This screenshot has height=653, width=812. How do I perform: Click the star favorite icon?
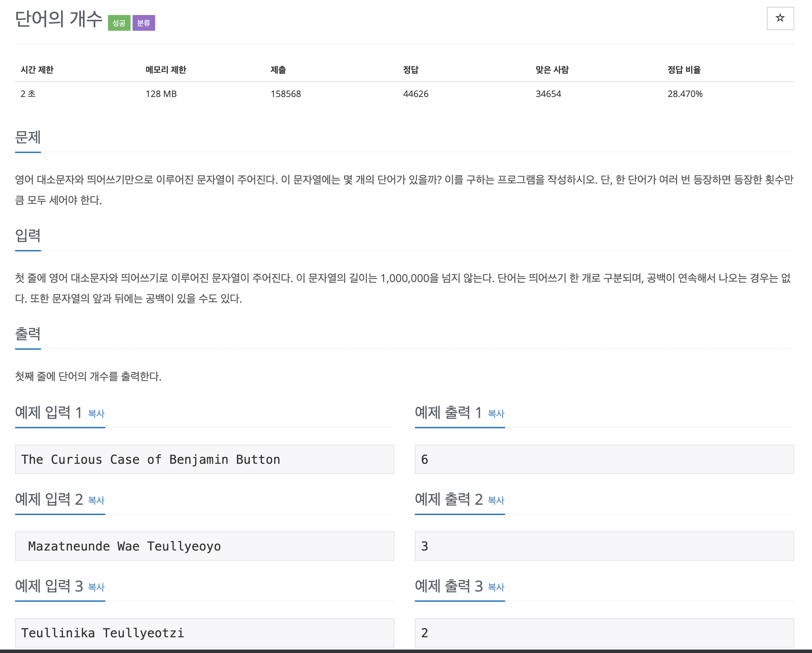click(x=780, y=18)
